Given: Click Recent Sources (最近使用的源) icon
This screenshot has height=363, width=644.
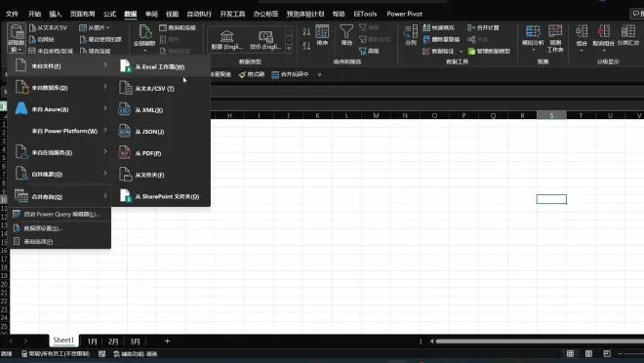Looking at the screenshot, I should coord(83,39).
